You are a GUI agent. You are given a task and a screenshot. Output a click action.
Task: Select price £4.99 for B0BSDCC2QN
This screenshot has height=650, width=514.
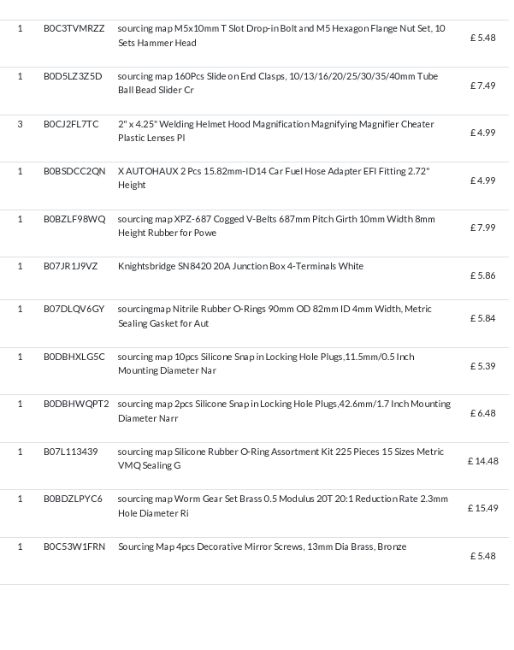482,180
